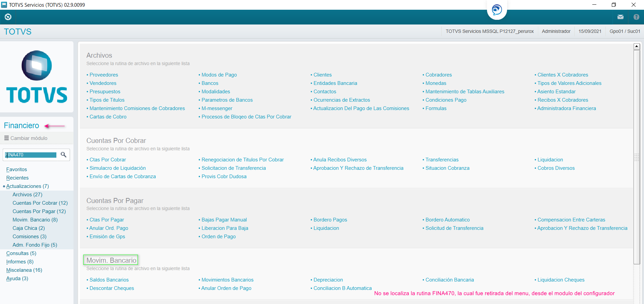This screenshot has height=304, width=644.
Task: Open Mantenimiento Comisiones de Cobradores
Action: (x=137, y=108)
